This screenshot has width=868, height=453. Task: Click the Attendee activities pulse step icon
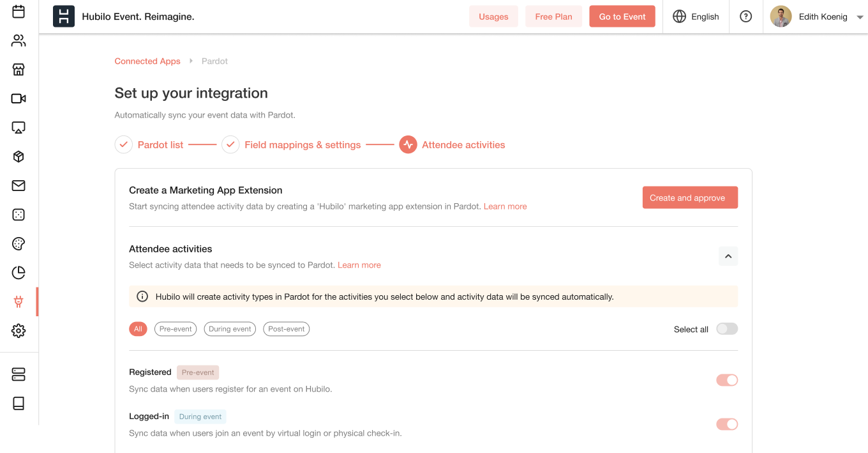coord(408,145)
